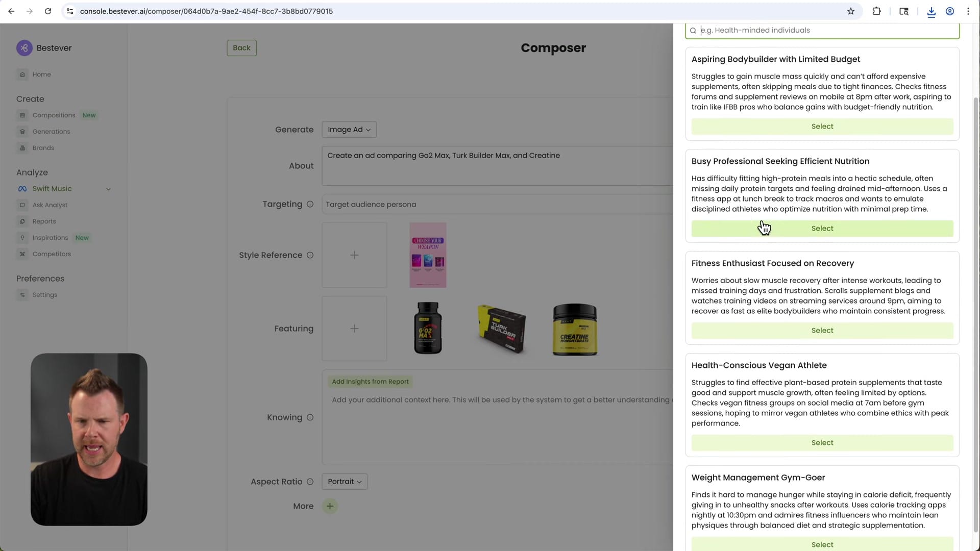The height and width of the screenshot is (551, 980).
Task: Select the Health-Conscious Vegan Athlete persona
Action: (x=822, y=443)
